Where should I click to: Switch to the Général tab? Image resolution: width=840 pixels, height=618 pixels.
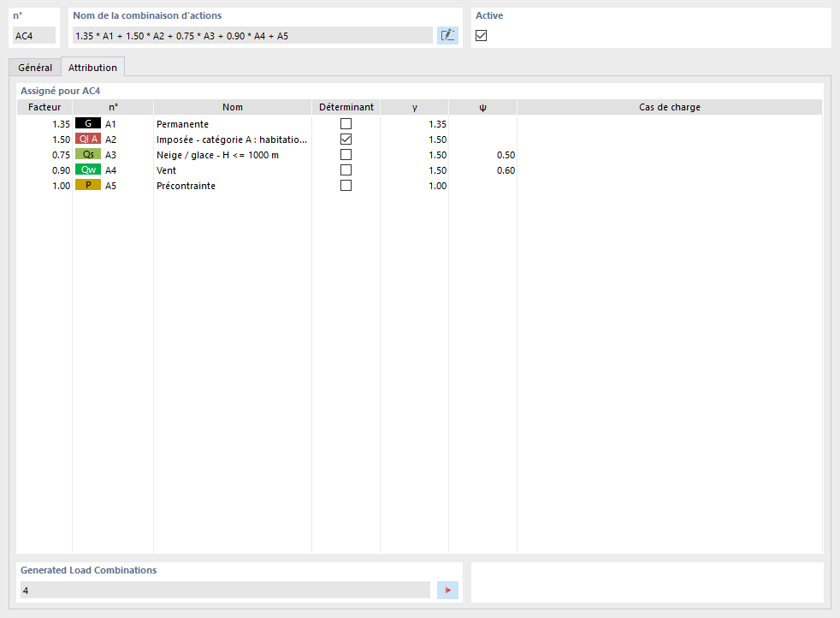[35, 67]
